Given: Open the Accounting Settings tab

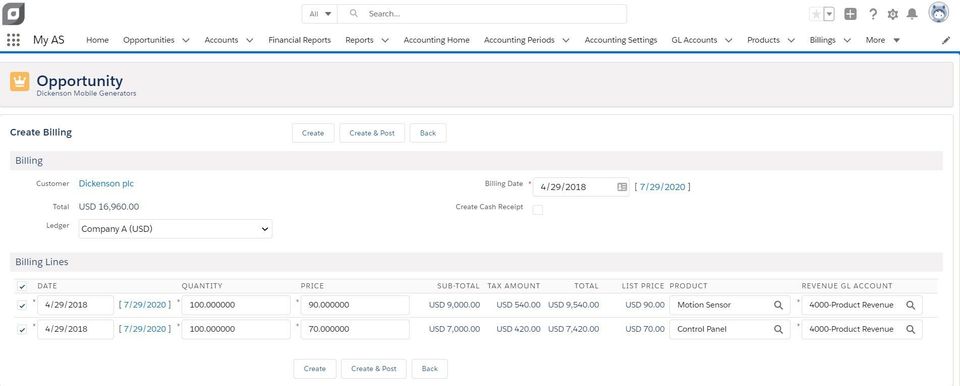Looking at the screenshot, I should (x=621, y=40).
